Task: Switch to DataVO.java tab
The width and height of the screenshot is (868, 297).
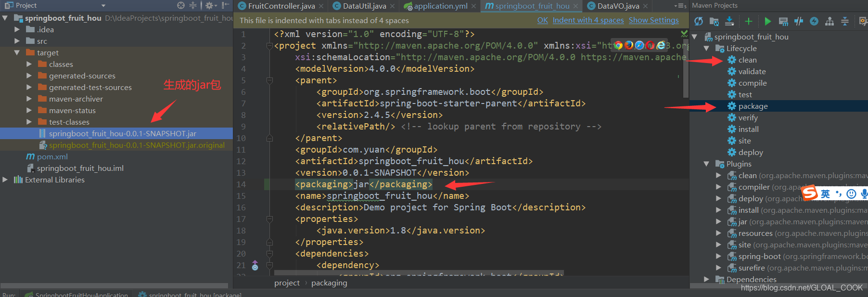Action: 618,6
